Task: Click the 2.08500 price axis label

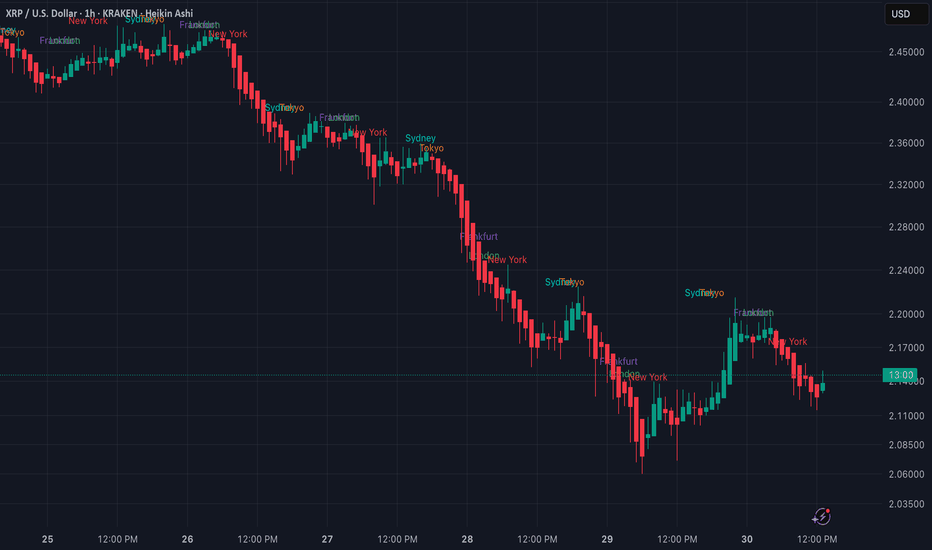Action: click(x=906, y=445)
